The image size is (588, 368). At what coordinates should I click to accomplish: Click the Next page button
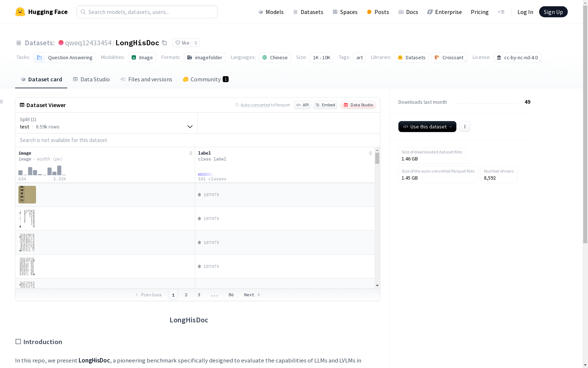point(252,295)
